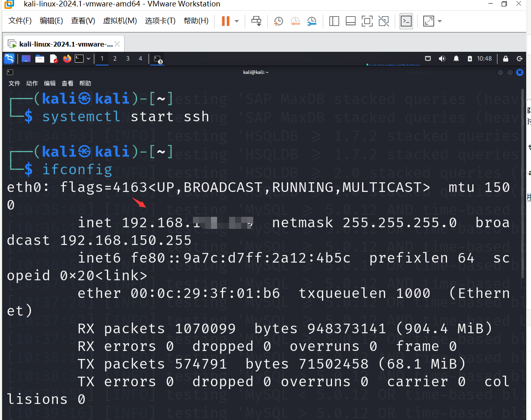Switch to workspace 1
The height and width of the screenshot is (420, 531).
(x=102, y=59)
